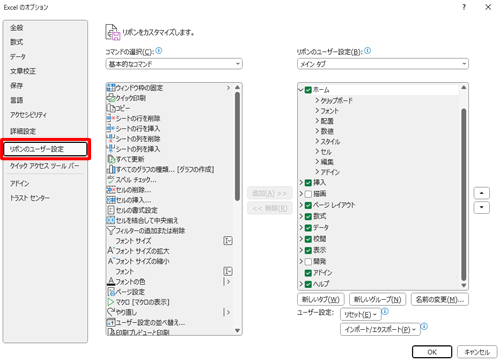Click the help question mark in title bar
Viewport: 500px width, 362px height.
[464, 7]
